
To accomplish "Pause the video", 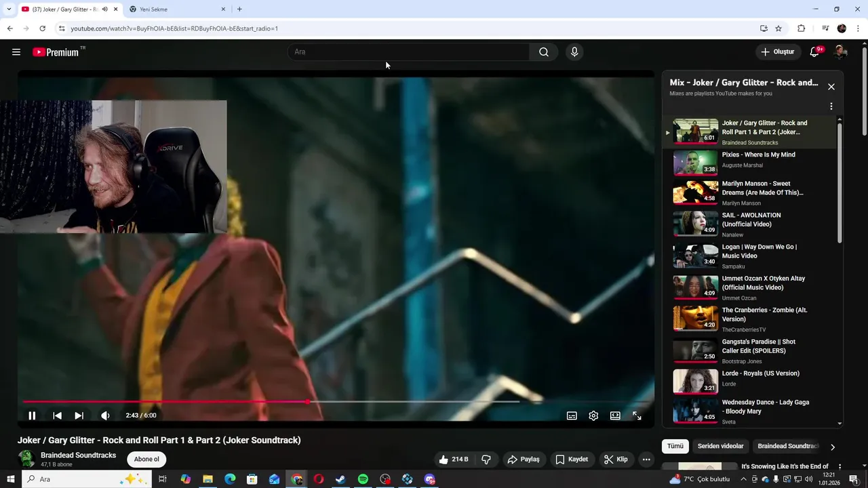I will tap(32, 415).
